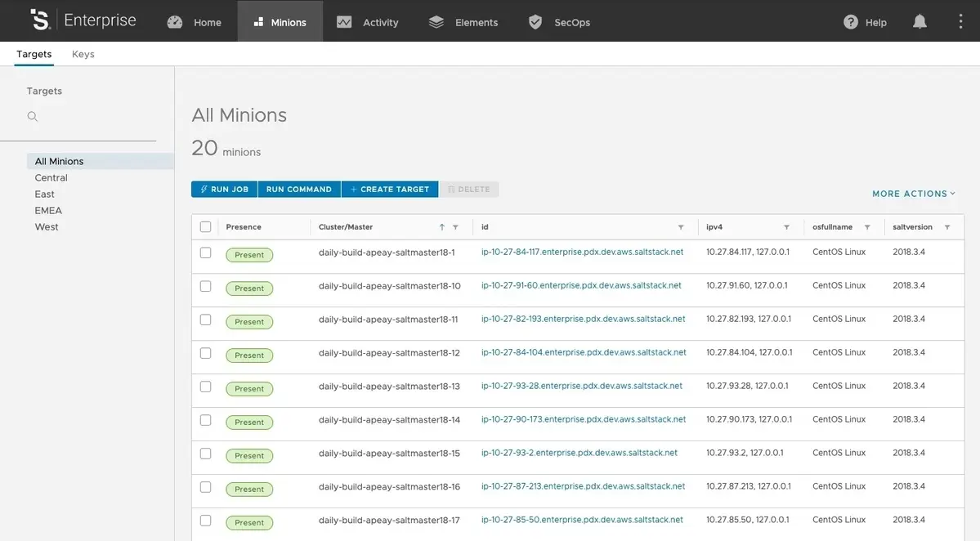Open the osfullname column filter icon
Viewport: 980px width, 541px height.
867,226
